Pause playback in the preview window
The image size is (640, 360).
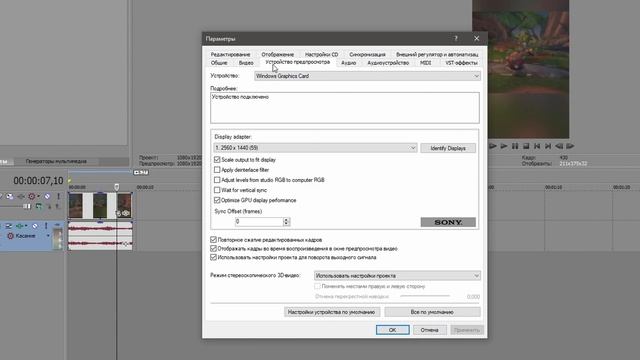click(515, 146)
